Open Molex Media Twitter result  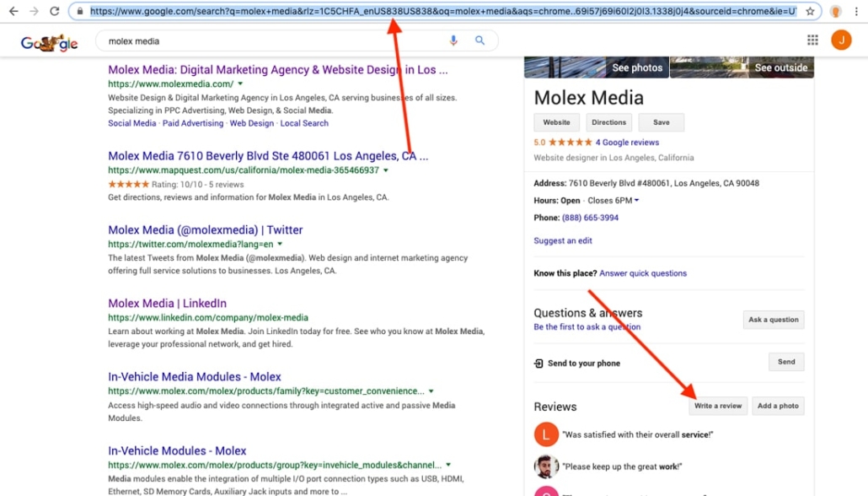(x=206, y=229)
